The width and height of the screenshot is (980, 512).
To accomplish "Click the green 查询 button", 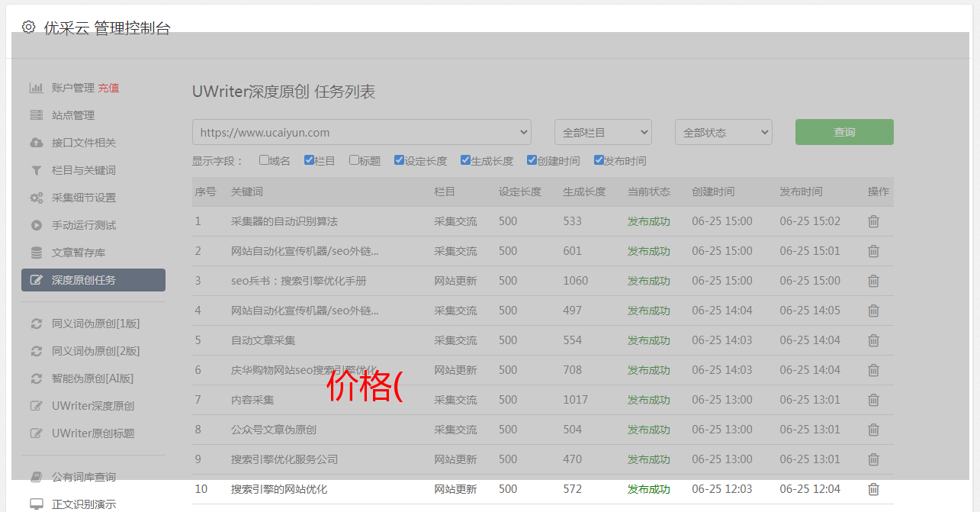I will click(843, 132).
